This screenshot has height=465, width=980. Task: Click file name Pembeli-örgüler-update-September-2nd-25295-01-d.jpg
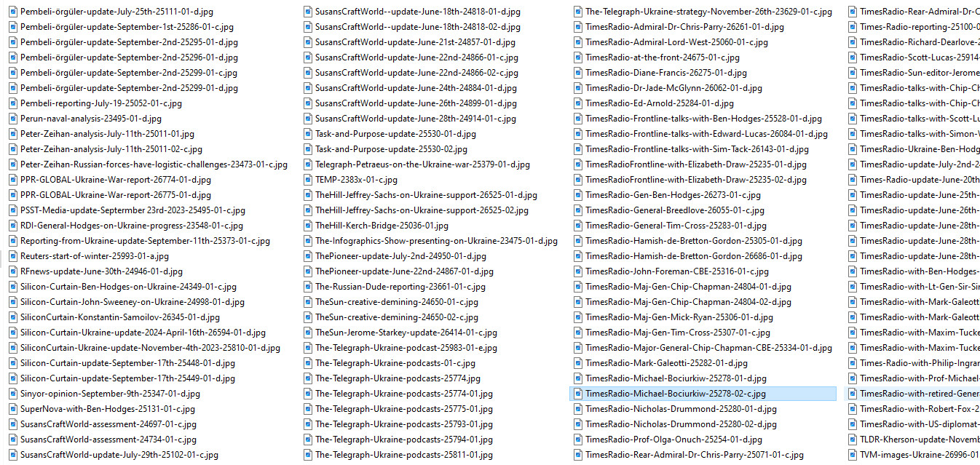(x=129, y=42)
